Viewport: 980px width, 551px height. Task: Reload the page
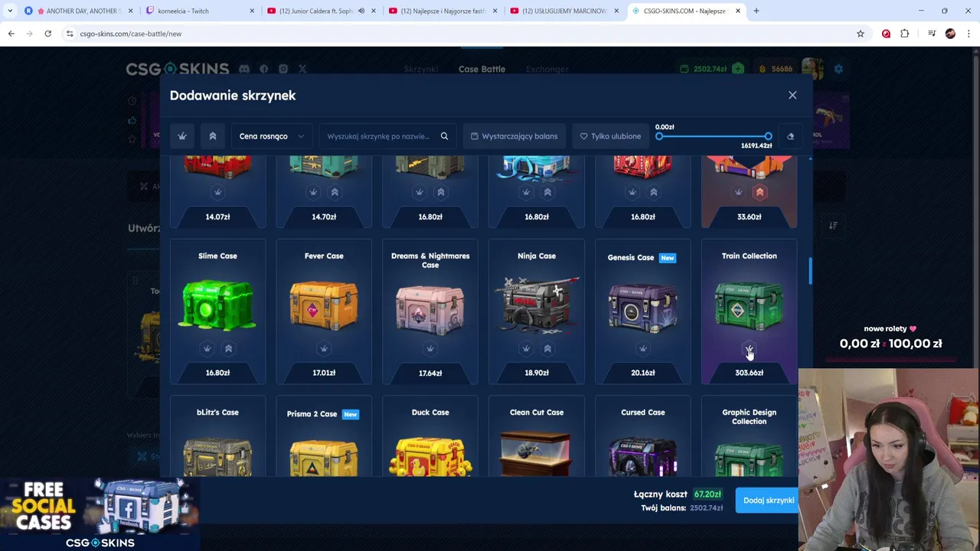point(47,34)
